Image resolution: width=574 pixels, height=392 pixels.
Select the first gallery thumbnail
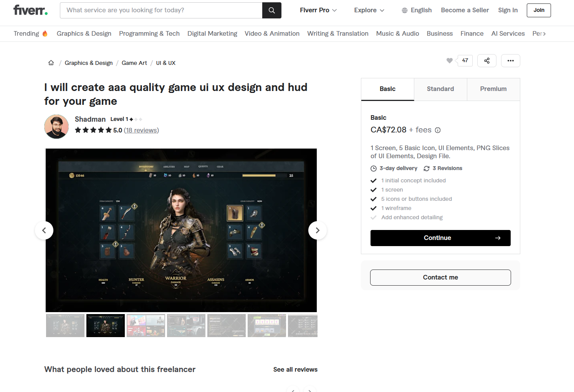65,326
